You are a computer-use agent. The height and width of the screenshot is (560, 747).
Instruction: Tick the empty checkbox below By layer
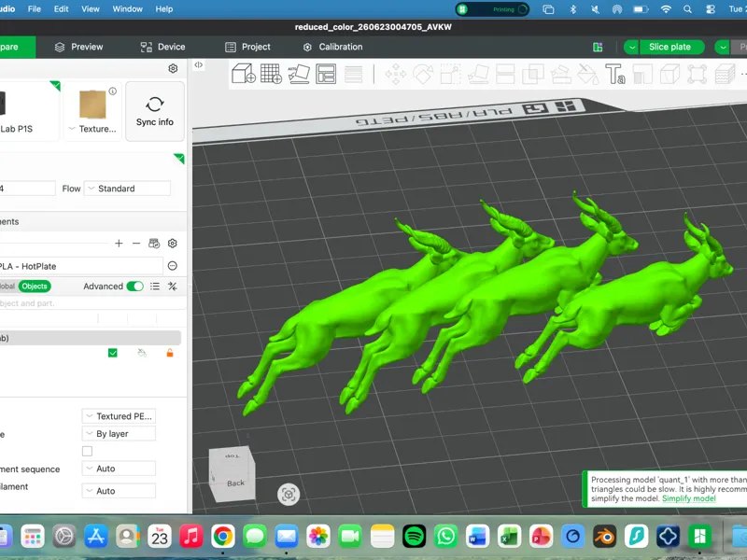87,451
